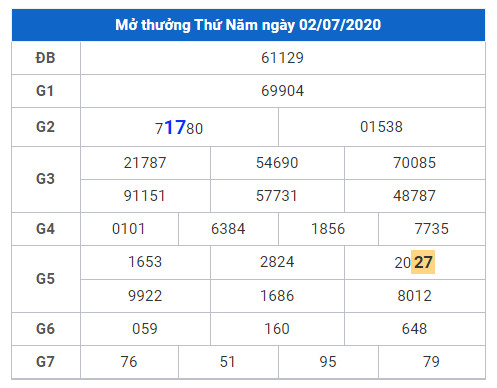Select G2 number 71780 with blue digits
This screenshot has height=388, width=497.
179,128
